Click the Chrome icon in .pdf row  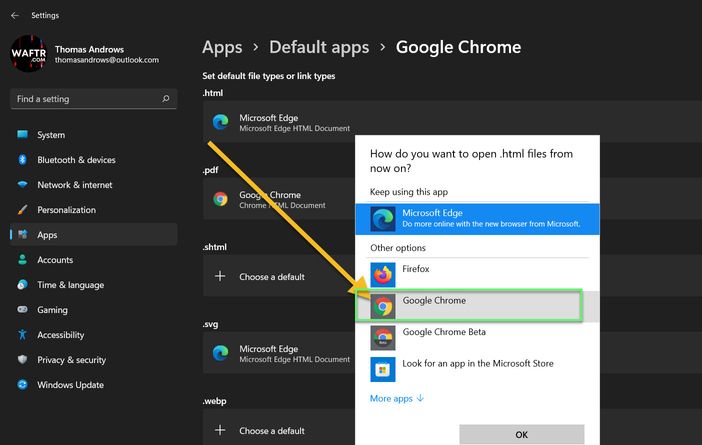[x=220, y=199]
